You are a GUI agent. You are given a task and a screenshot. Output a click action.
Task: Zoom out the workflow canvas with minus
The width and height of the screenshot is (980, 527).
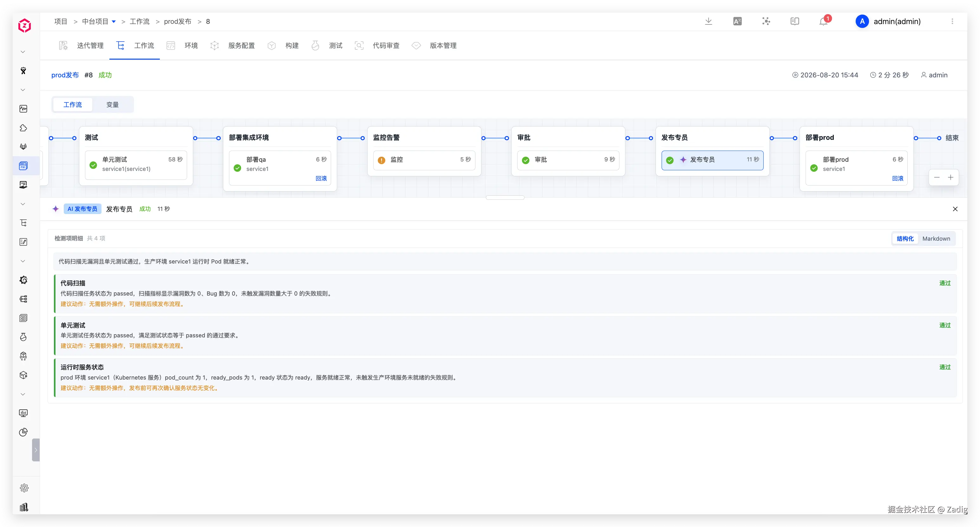tap(937, 177)
